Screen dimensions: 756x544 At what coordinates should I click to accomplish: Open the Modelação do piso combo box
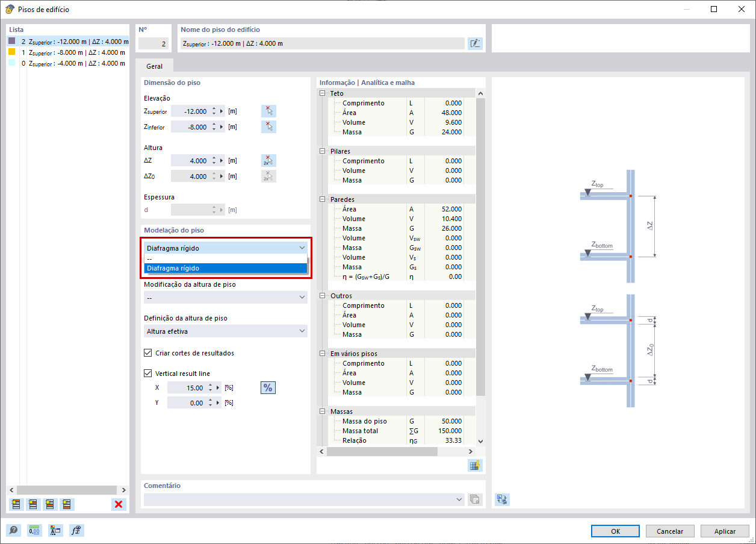point(226,248)
